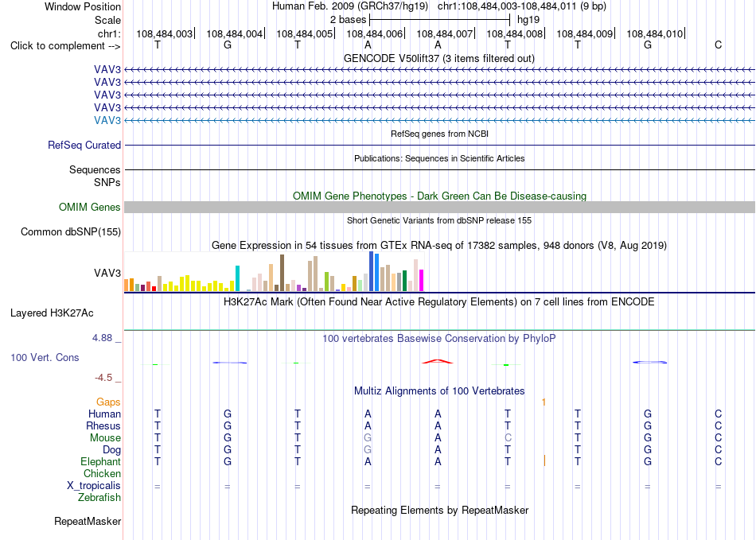Click the 'hg19' label beside the scale bar
756x540 pixels.
pyautogui.click(x=528, y=20)
